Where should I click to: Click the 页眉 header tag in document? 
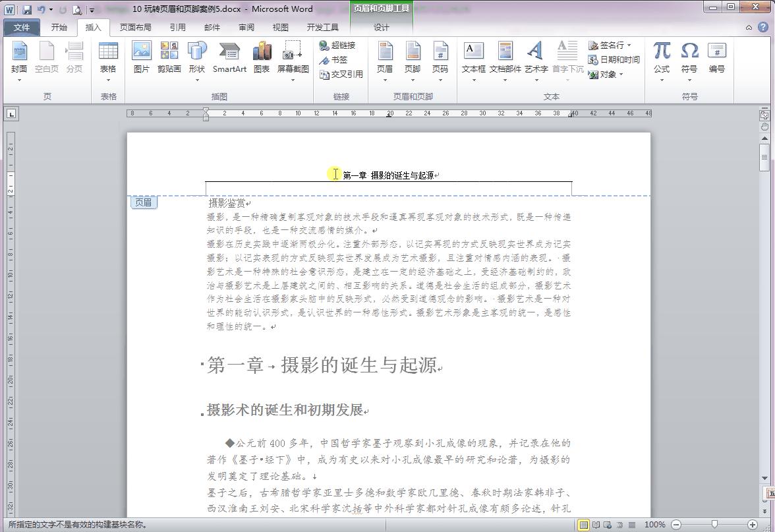143,202
